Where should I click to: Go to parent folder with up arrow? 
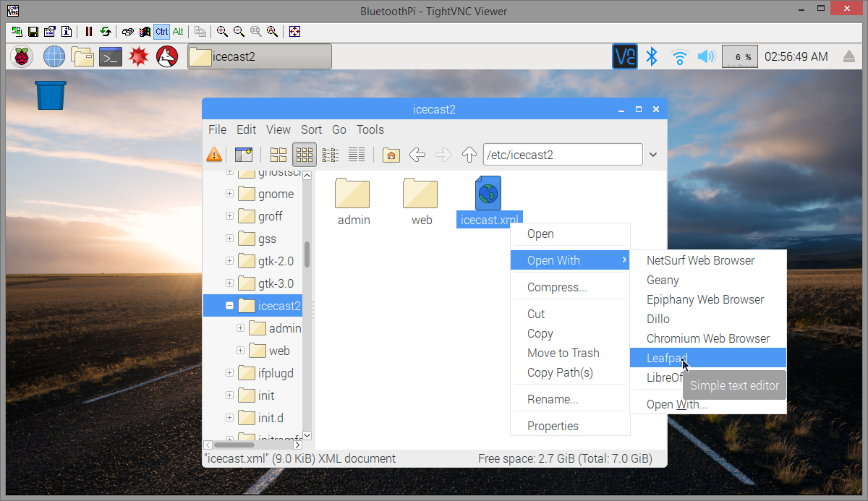[469, 154]
